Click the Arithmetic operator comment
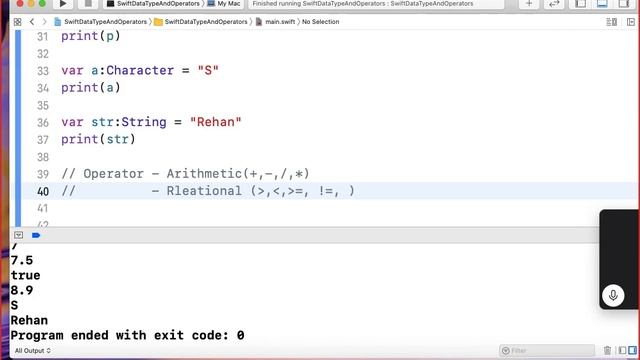The width and height of the screenshot is (640, 360). (x=185, y=174)
